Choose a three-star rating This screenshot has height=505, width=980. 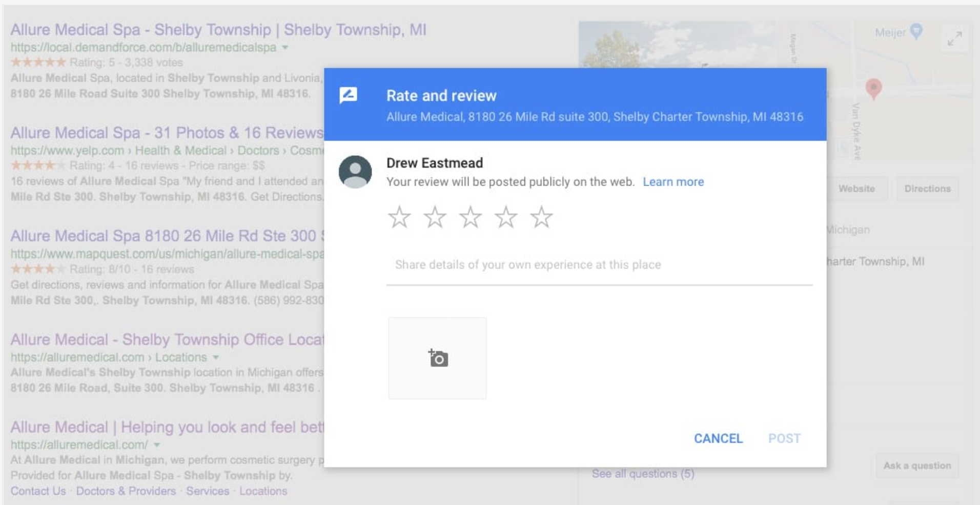[471, 217]
